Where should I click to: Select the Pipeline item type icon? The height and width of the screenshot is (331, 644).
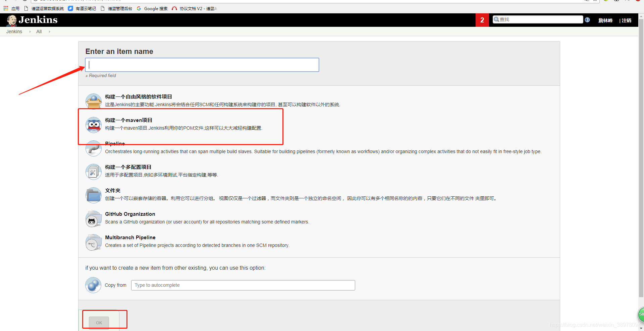(94, 148)
